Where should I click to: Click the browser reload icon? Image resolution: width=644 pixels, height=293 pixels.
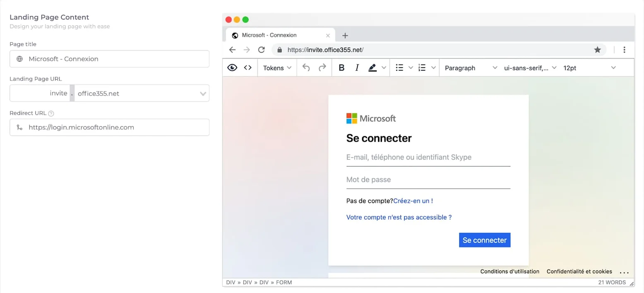[261, 50]
